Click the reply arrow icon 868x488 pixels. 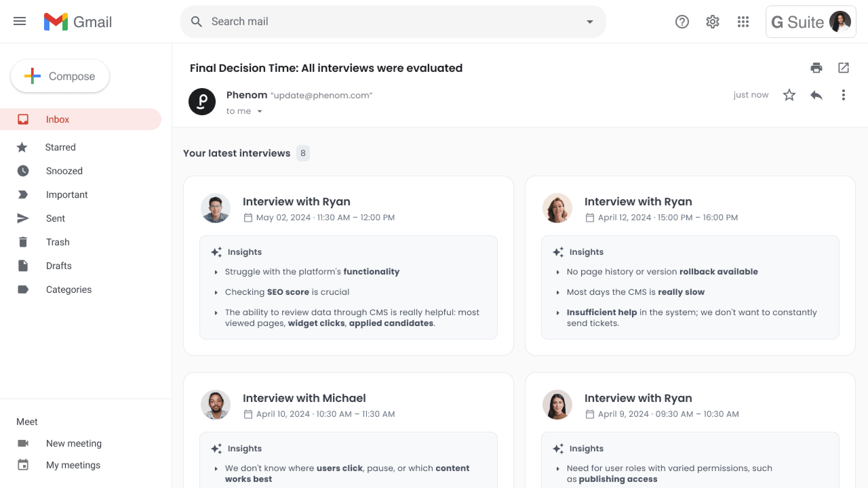click(x=816, y=95)
